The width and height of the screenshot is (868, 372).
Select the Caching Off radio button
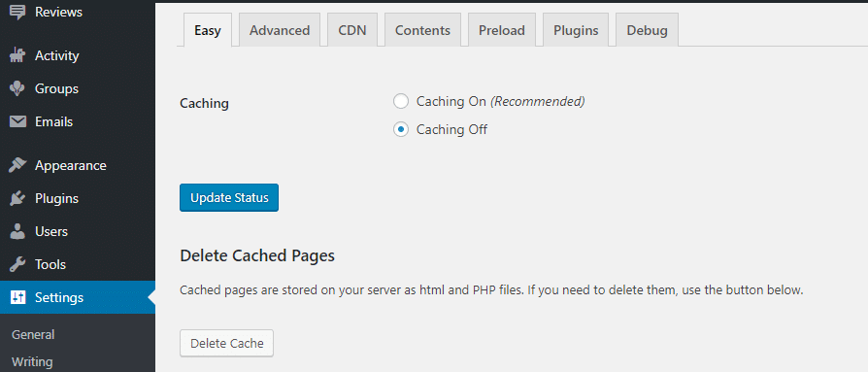401,129
